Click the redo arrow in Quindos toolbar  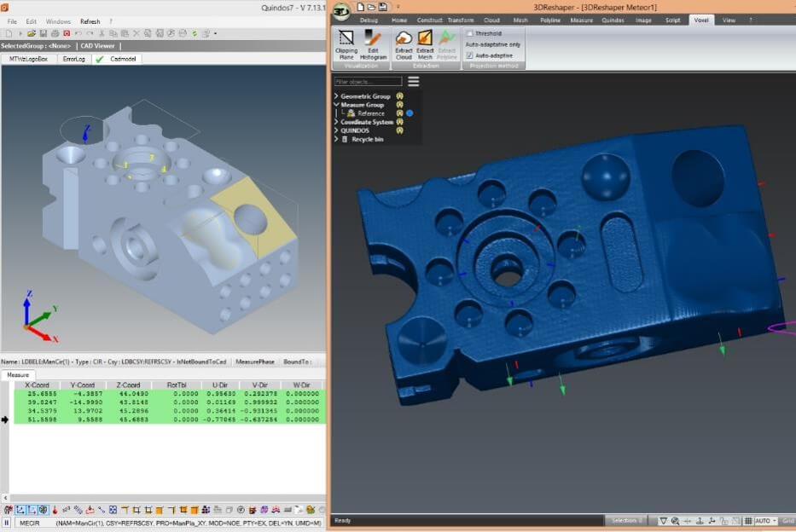[90, 33]
